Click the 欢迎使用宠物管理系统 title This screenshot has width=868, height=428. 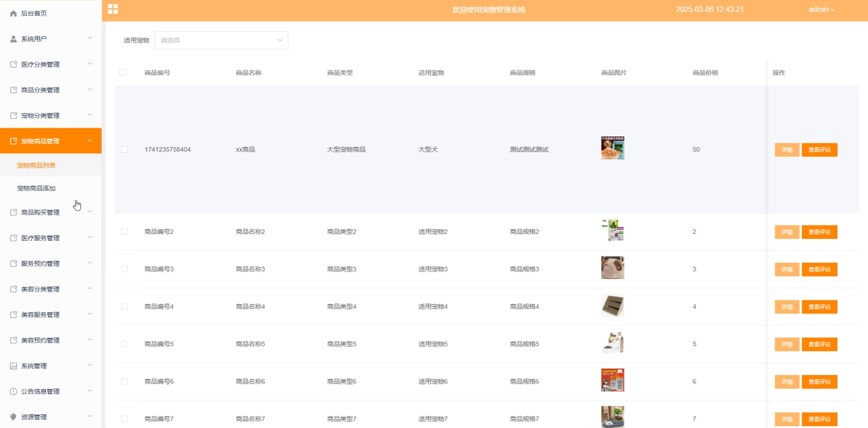point(489,9)
